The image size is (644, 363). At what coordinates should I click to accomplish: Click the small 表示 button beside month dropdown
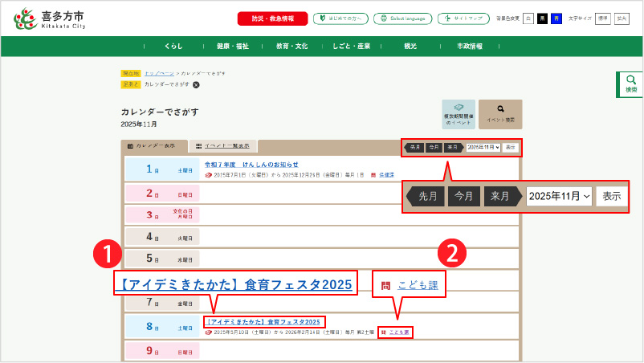(510, 147)
